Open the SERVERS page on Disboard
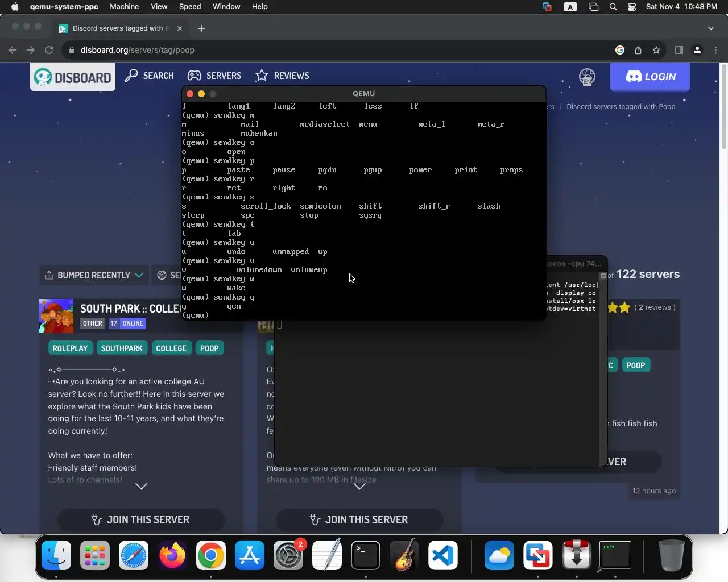The height and width of the screenshot is (582, 728). tap(214, 76)
